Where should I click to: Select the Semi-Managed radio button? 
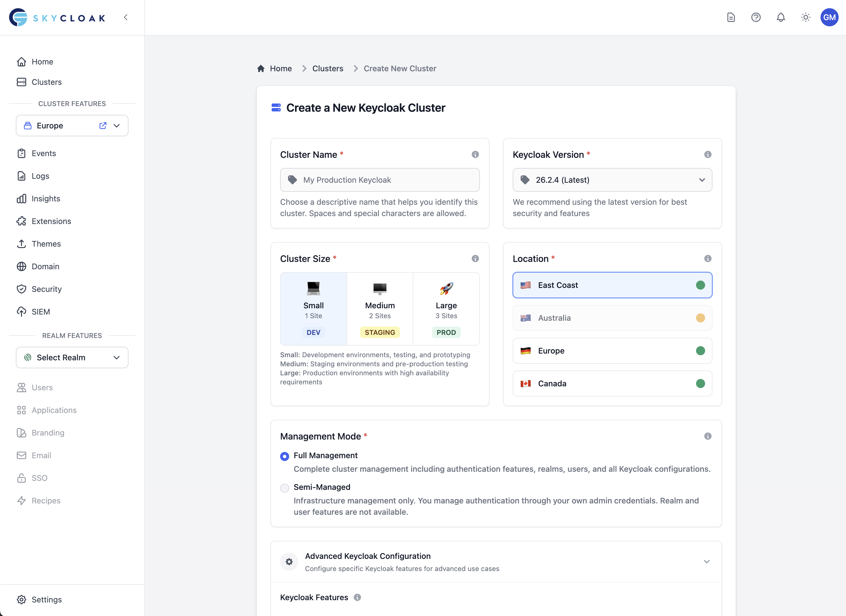click(285, 488)
